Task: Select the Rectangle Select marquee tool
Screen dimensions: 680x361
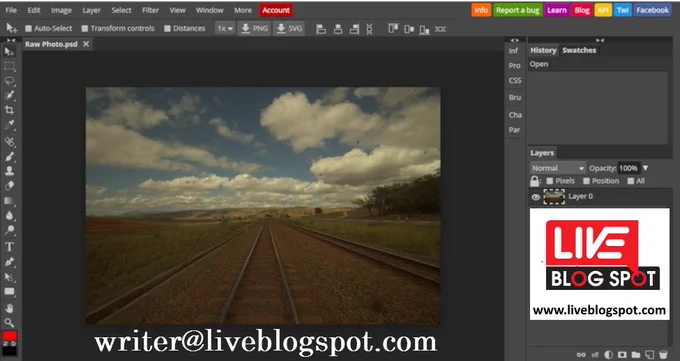Action: coord(9,66)
